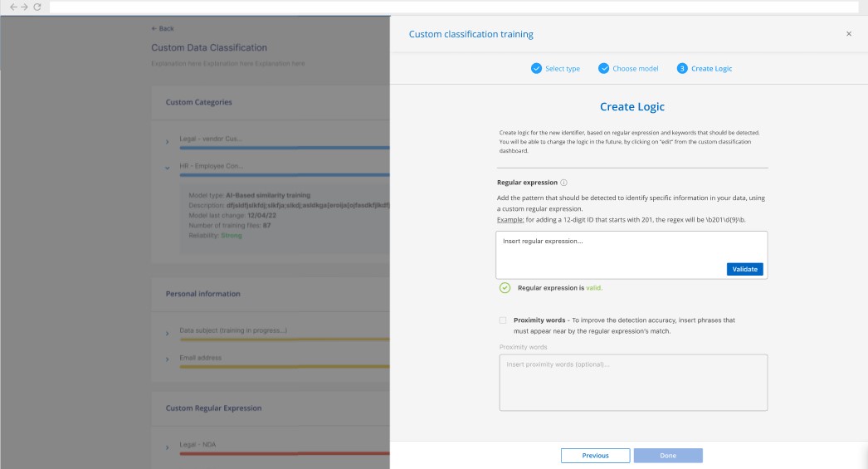This screenshot has width=868, height=469.
Task: Click the step 3 number icon
Action: [x=682, y=68]
